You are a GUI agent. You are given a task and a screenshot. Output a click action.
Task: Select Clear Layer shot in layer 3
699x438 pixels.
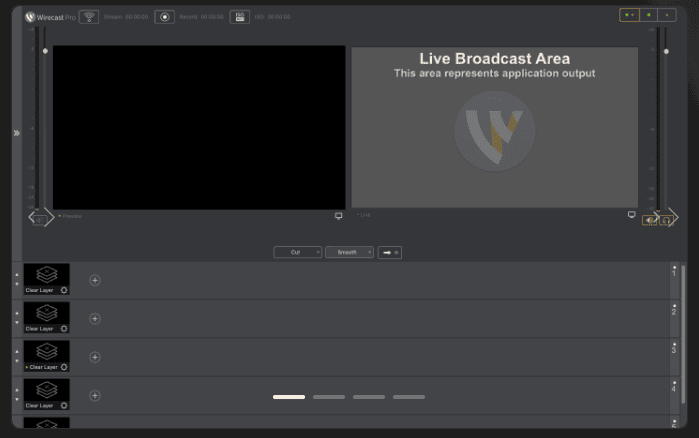47,356
